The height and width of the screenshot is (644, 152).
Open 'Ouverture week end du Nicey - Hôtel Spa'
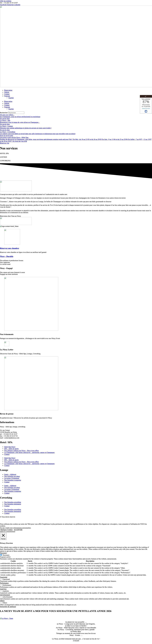(14, 138)
